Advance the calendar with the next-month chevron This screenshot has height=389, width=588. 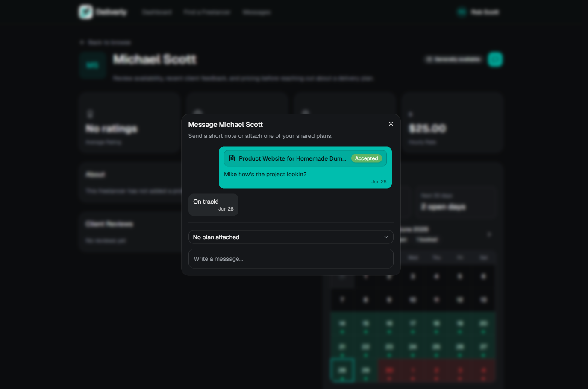pyautogui.click(x=489, y=234)
